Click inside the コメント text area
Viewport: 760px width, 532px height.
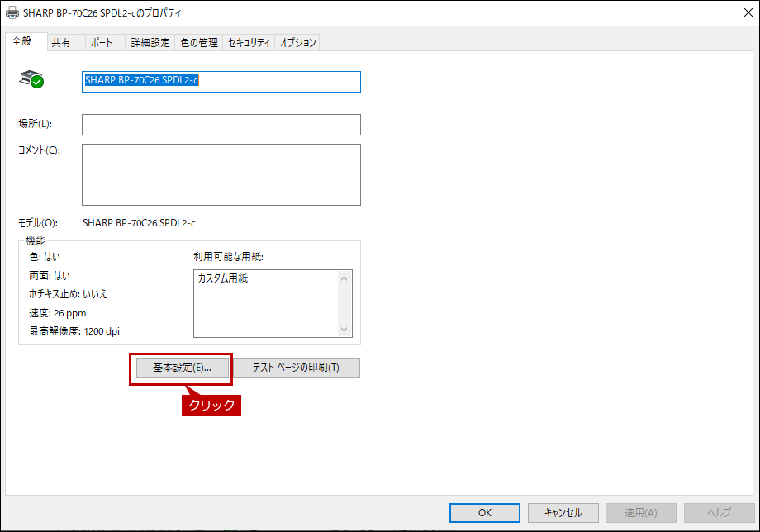coord(221,174)
